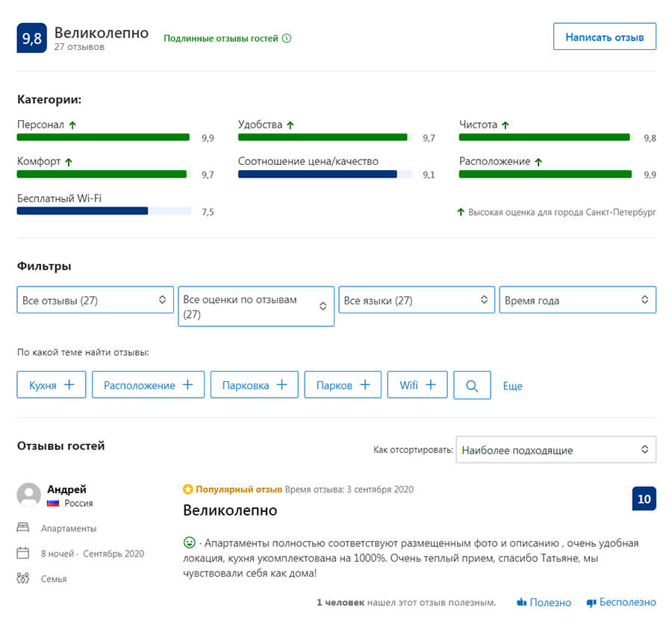This screenshot has width=672, height=626.
Task: Click the thumbs-down Бесполезно icon
Action: click(591, 602)
